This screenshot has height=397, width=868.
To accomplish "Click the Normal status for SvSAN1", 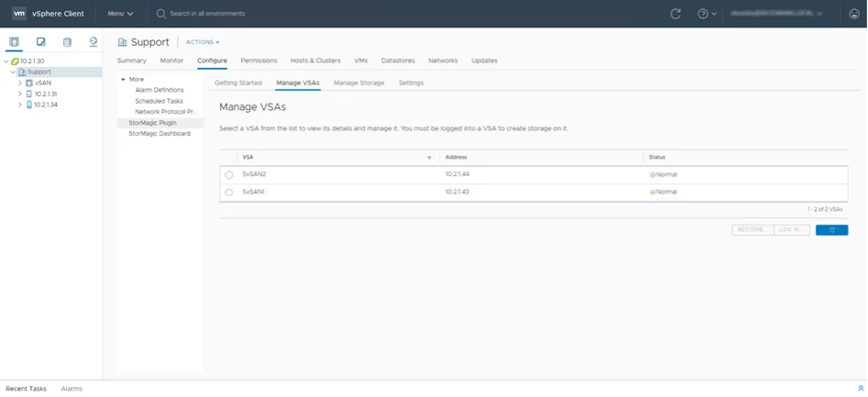I will [664, 193].
